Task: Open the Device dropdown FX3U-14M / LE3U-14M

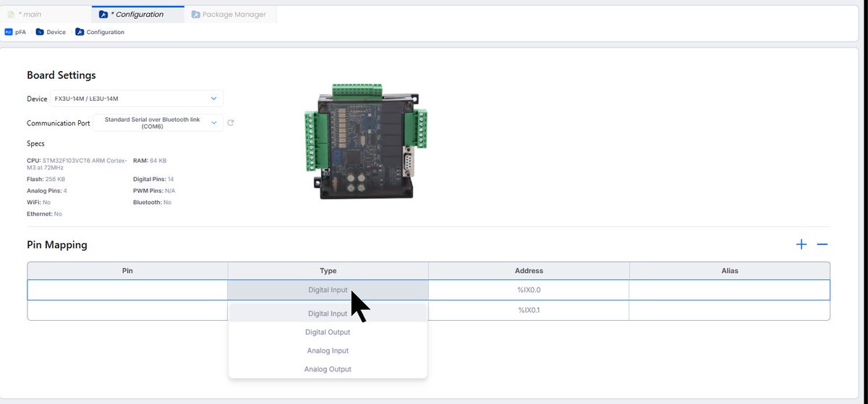Action: [136, 98]
